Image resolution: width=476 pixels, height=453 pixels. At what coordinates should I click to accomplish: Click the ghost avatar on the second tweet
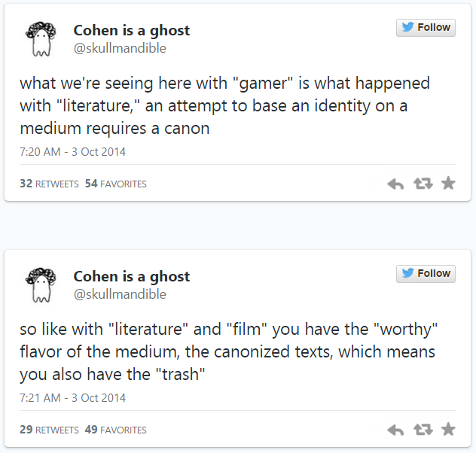point(38,285)
